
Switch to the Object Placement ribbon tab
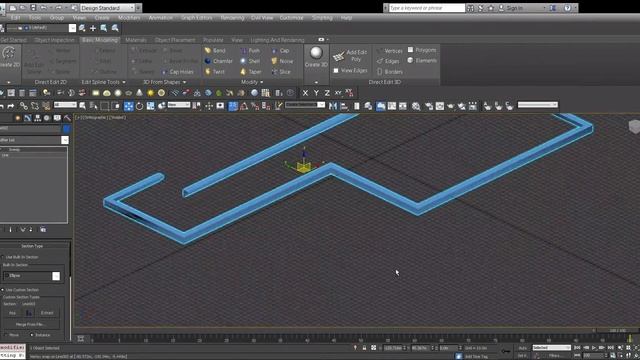tap(175, 40)
